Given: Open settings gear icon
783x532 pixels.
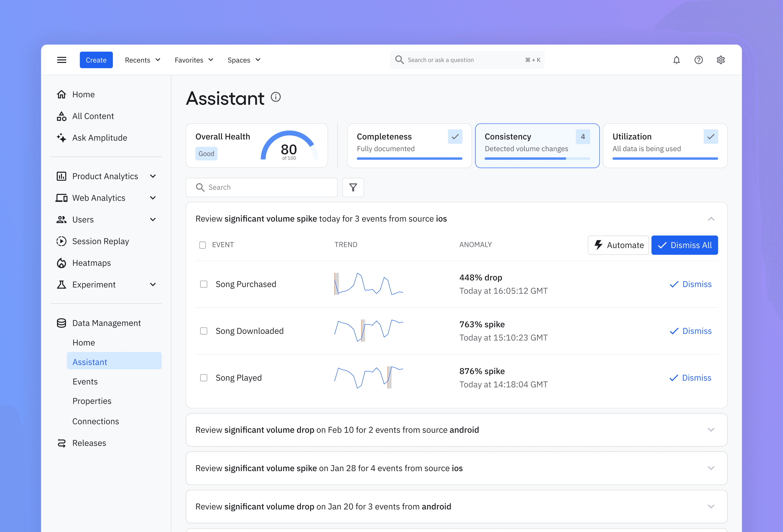Looking at the screenshot, I should click(x=721, y=60).
